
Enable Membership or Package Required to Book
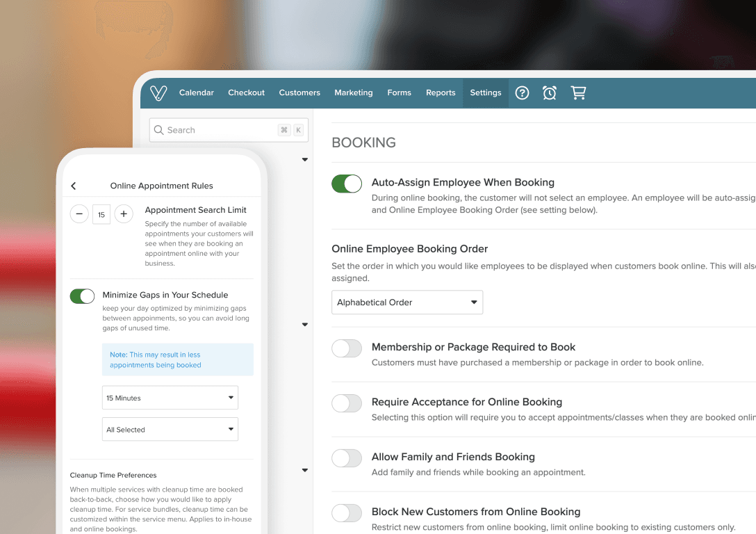[347, 348]
